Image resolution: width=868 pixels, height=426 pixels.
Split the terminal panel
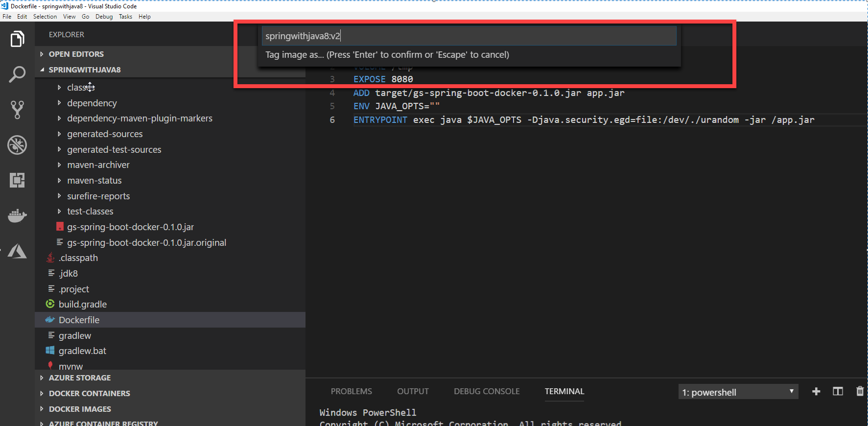pos(838,391)
